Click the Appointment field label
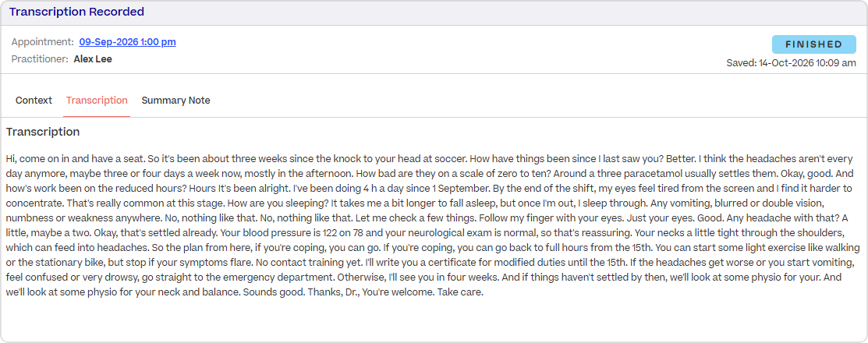The width and height of the screenshot is (868, 343). pos(43,42)
